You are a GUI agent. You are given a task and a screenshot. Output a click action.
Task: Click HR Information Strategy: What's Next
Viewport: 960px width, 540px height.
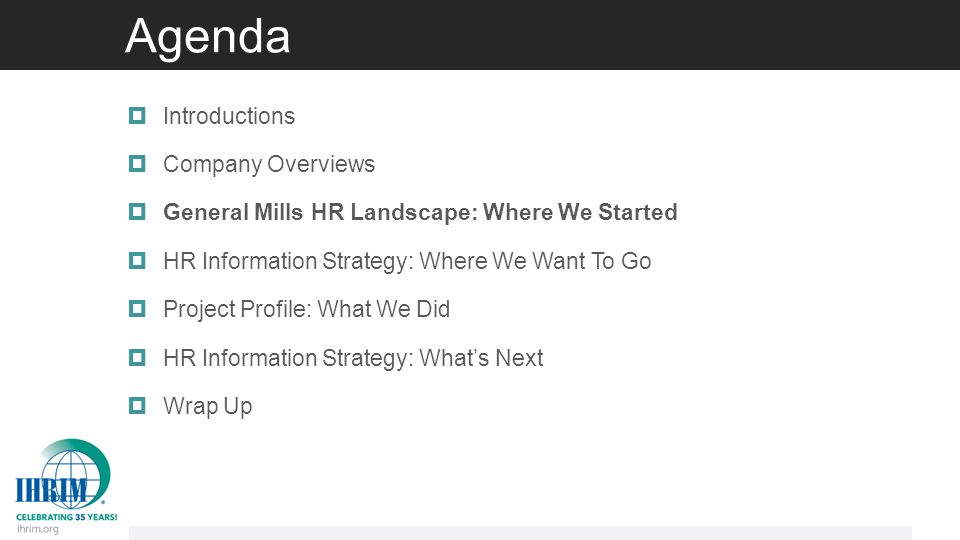tap(353, 358)
